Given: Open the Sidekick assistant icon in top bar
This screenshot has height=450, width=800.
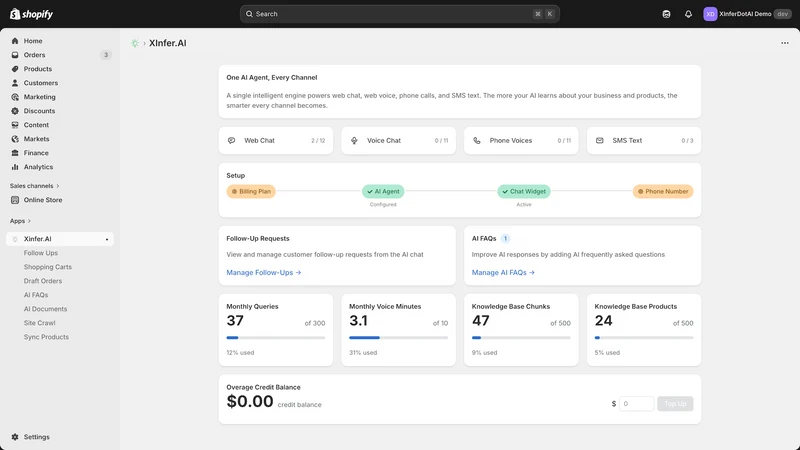Looking at the screenshot, I should click(x=666, y=14).
